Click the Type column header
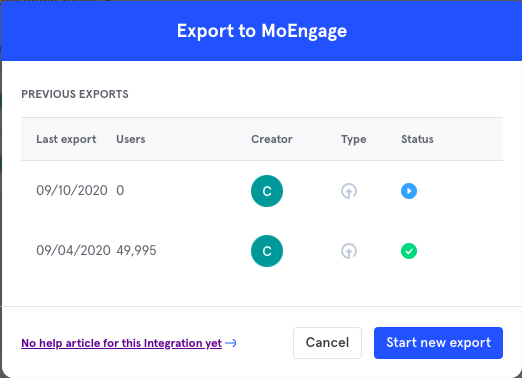This screenshot has height=378, width=522. point(353,139)
